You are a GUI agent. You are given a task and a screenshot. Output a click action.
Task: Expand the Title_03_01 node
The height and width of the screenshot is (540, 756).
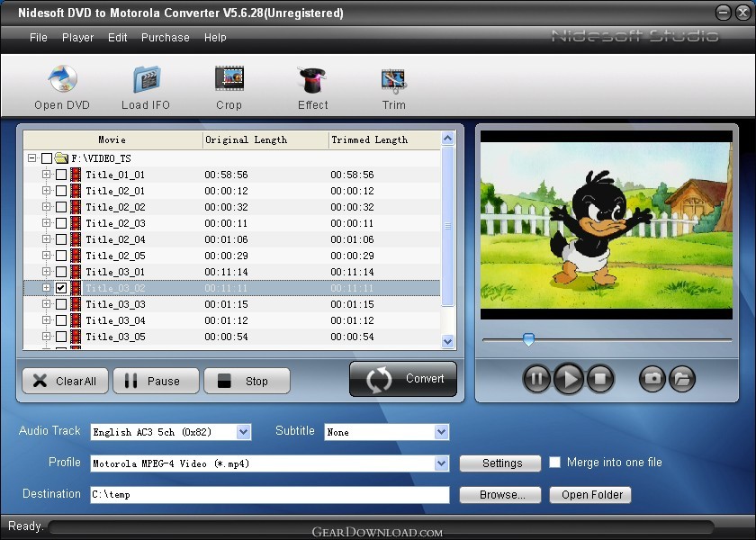click(x=46, y=272)
